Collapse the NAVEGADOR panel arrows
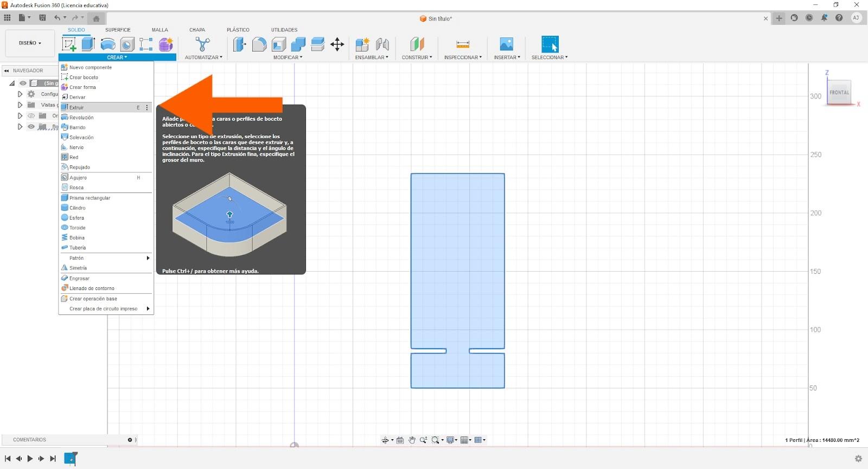This screenshot has height=469, width=868. [7, 70]
